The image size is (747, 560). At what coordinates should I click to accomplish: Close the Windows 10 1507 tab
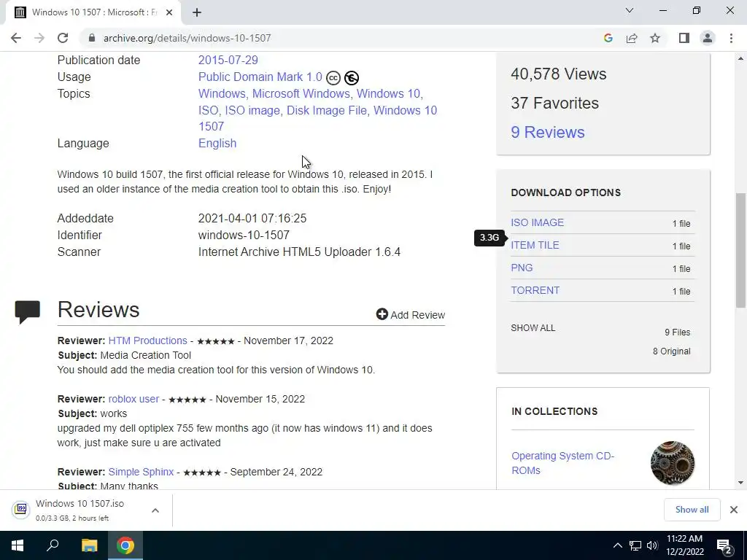click(x=169, y=12)
